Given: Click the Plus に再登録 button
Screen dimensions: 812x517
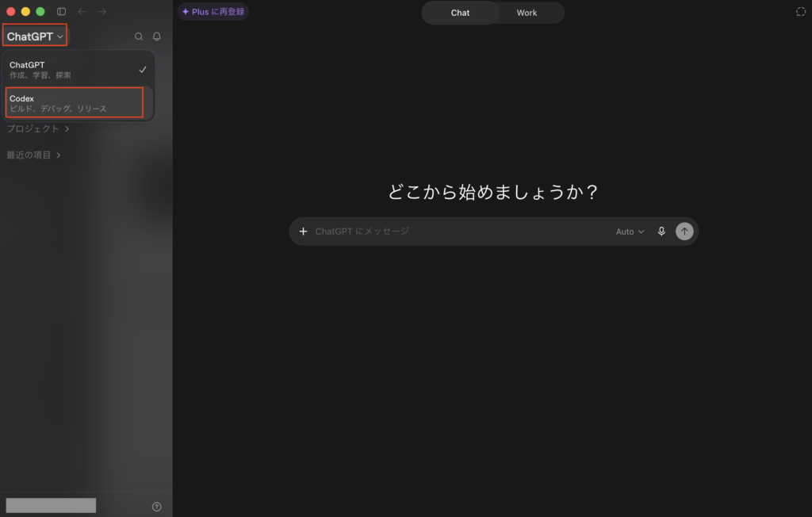Looking at the screenshot, I should point(213,11).
